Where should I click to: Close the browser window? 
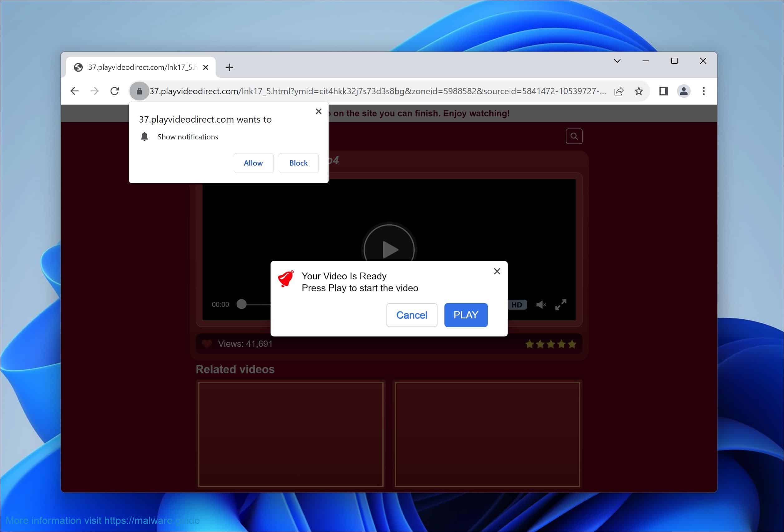click(x=703, y=61)
